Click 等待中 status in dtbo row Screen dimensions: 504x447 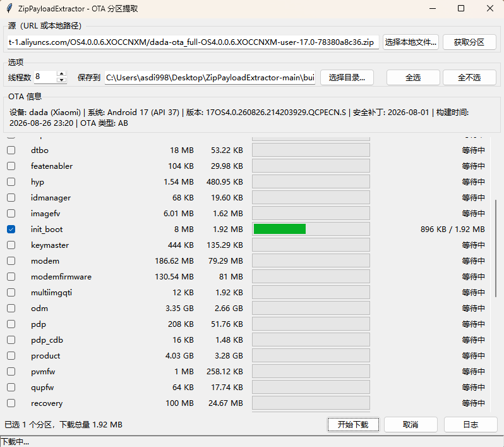tap(473, 150)
